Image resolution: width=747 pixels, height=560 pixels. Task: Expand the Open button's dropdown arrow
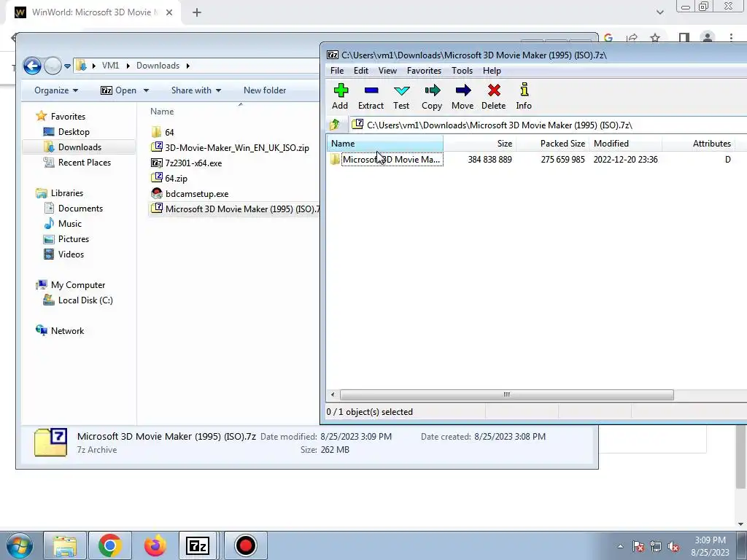pyautogui.click(x=146, y=90)
